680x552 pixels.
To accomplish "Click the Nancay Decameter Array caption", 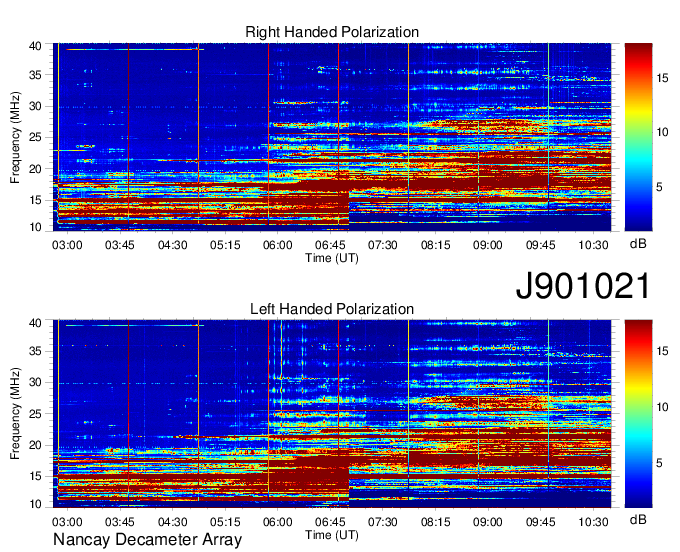I will pyautogui.click(x=147, y=540).
